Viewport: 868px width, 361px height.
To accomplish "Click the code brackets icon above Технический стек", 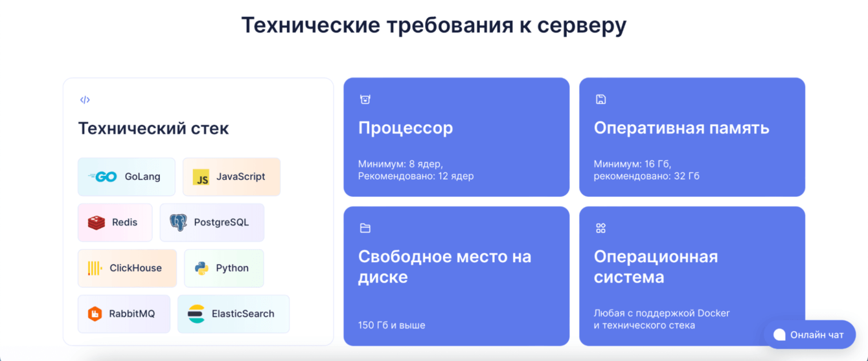I will coord(85,100).
